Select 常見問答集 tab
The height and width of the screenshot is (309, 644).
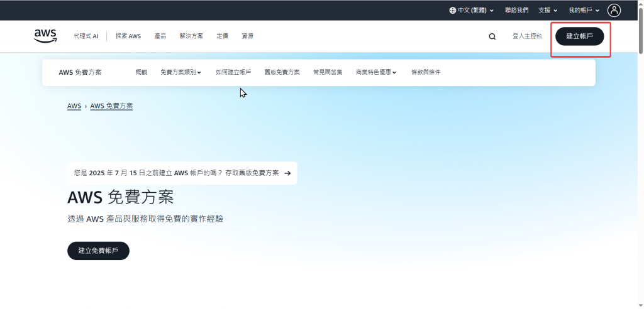click(x=328, y=72)
